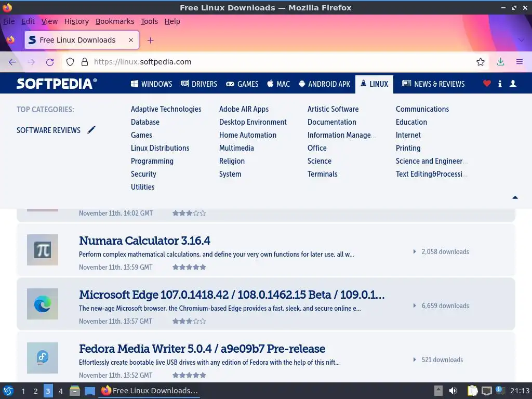This screenshot has height=399, width=532.
Task: Open SOFTWARE REVIEWS link
Action: pos(48,130)
